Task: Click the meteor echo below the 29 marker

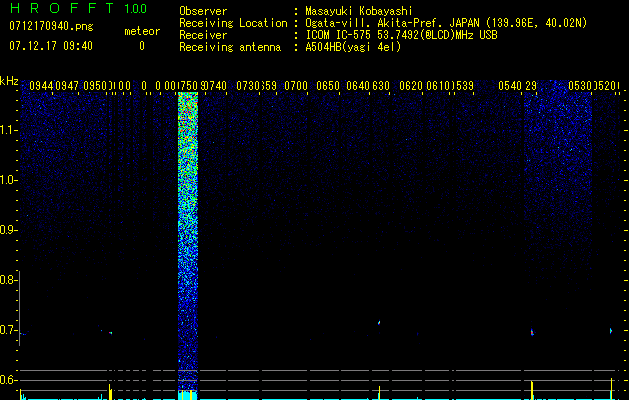Action: [532, 332]
